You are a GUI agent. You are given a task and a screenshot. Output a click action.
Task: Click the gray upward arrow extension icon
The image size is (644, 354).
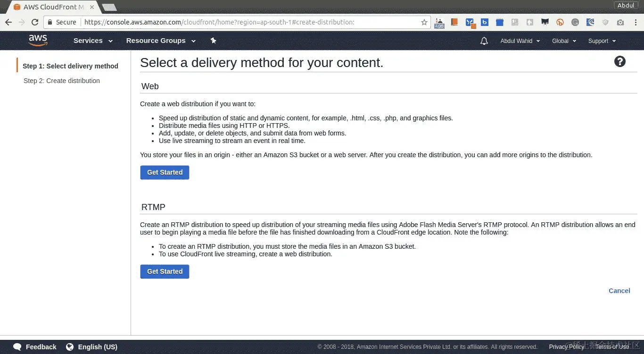point(530,22)
